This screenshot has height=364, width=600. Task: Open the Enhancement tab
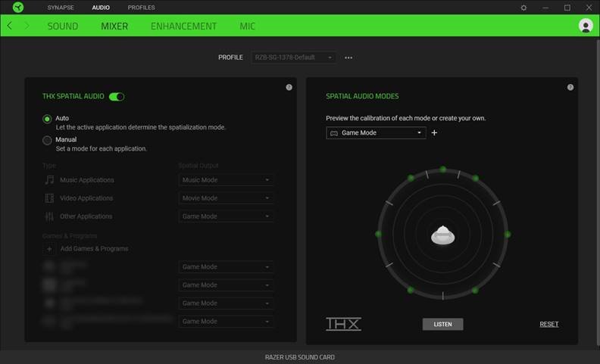tap(183, 26)
